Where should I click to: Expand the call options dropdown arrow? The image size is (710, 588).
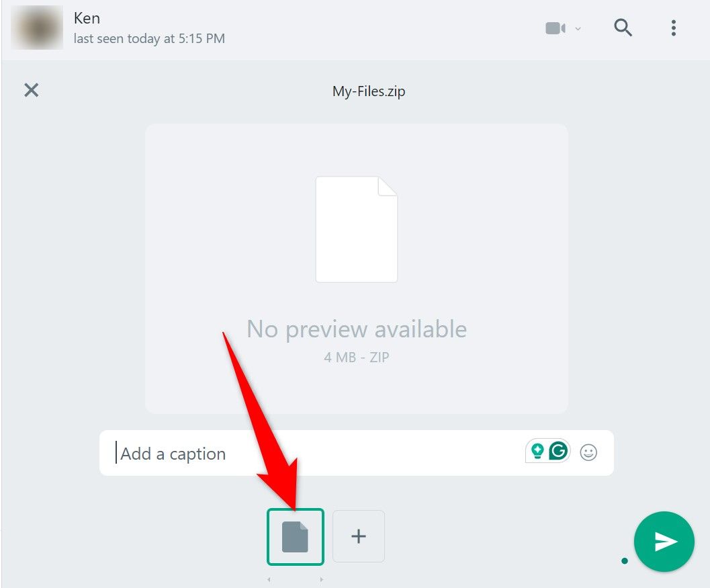578,28
